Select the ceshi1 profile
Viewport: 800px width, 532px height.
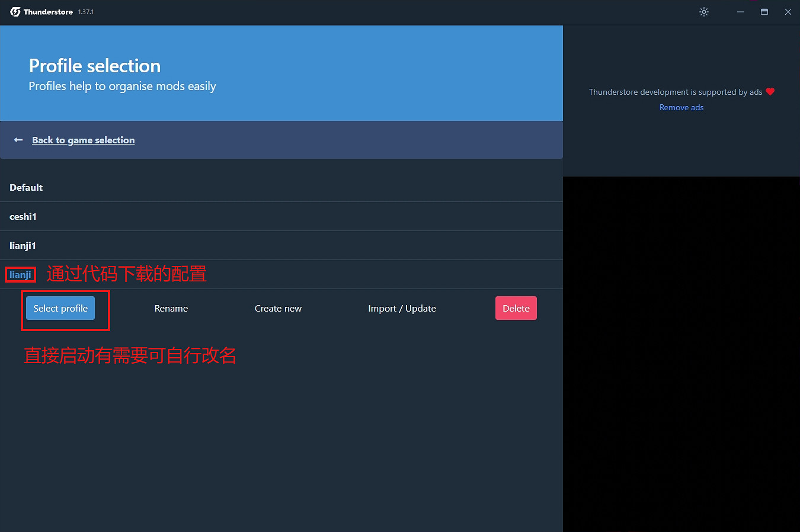tap(23, 216)
